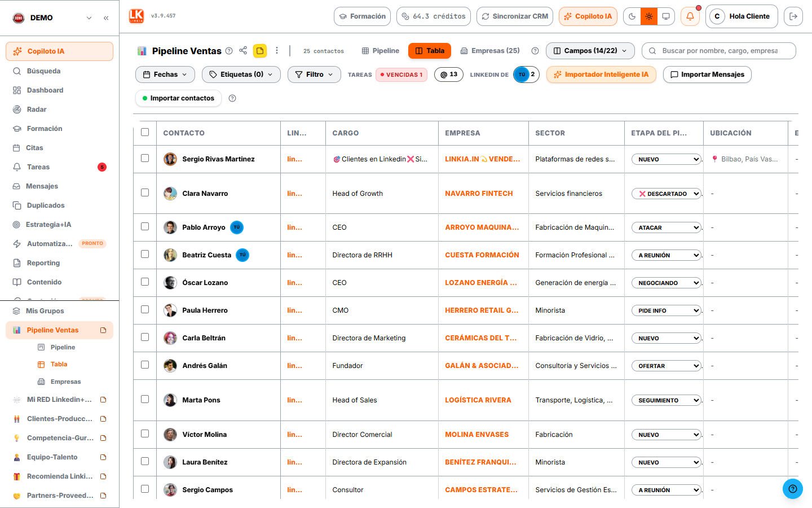This screenshot has width=812, height=508.
Task: Open Reporting in sidebar menu
Action: point(60,263)
